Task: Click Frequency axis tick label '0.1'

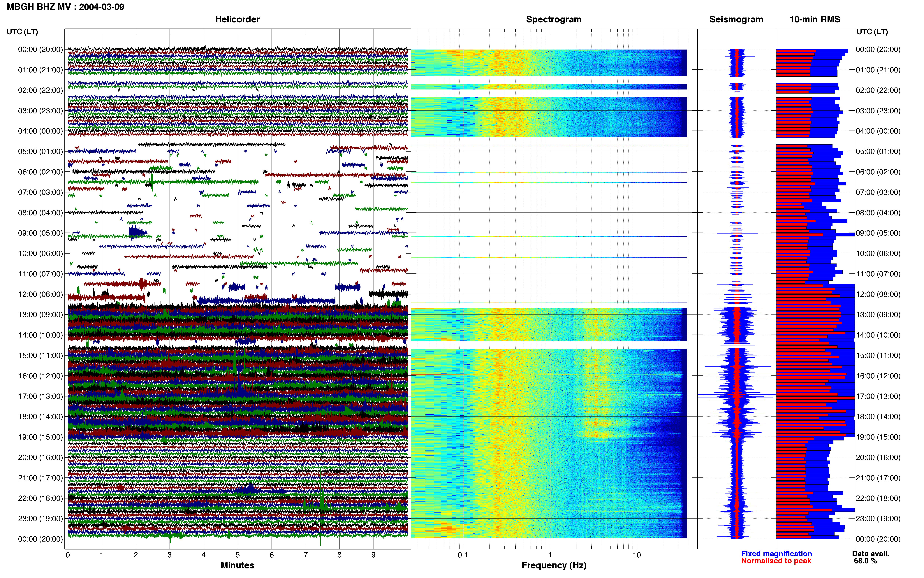Action: (x=463, y=555)
